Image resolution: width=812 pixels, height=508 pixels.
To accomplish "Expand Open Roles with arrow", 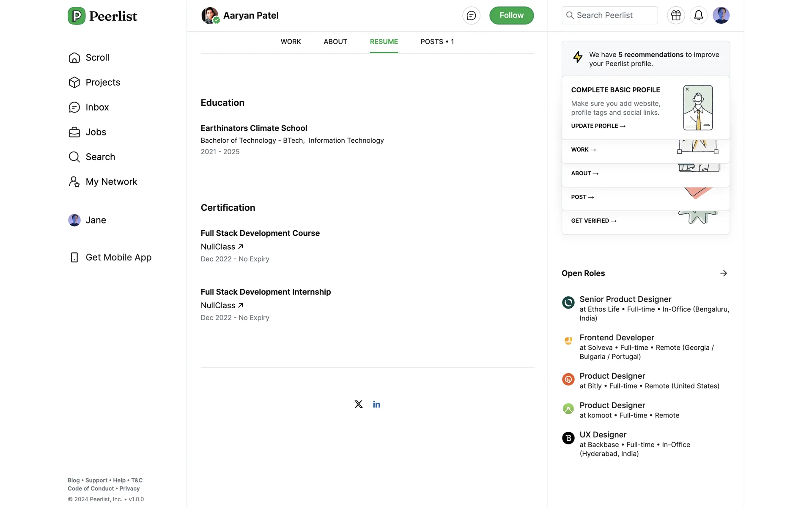I will [723, 273].
